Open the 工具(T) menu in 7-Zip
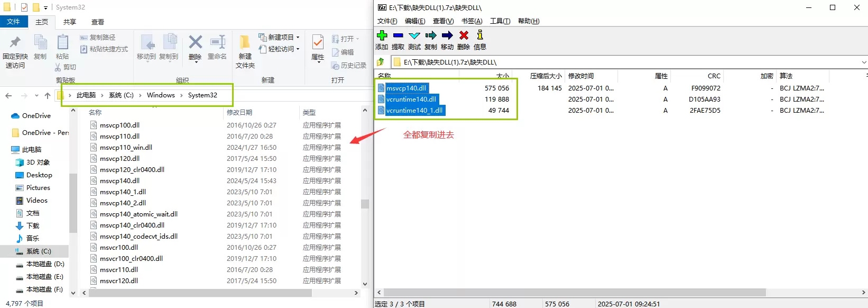This screenshot has width=868, height=308. tap(500, 21)
